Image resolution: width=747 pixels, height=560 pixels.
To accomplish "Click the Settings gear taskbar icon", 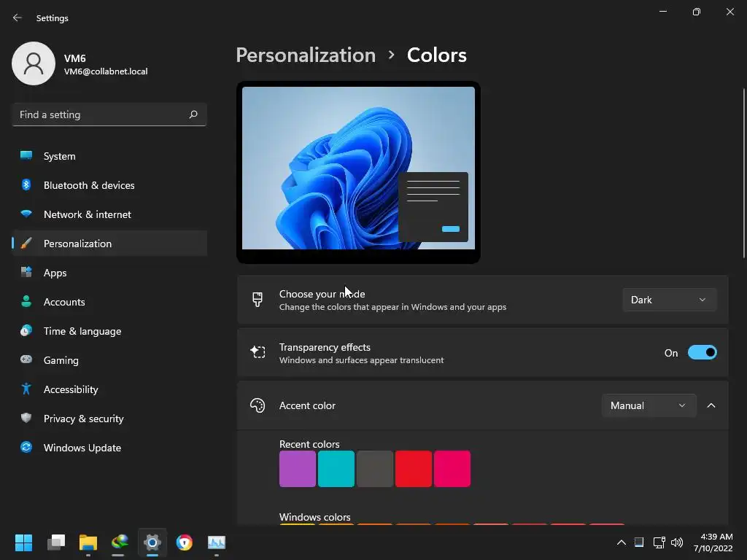I will tap(152, 542).
